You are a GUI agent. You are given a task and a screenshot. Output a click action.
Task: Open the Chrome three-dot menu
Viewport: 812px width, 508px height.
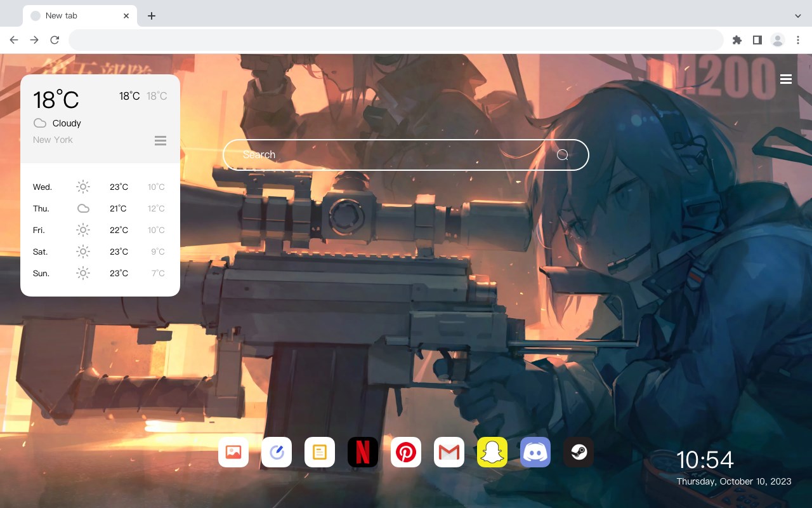[x=798, y=40]
